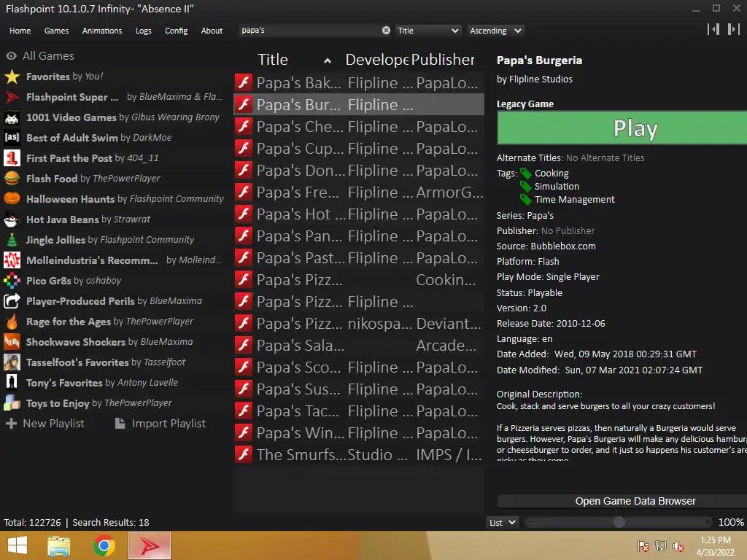Click the Tasselfoot's Favorites avatar icon

(x=12, y=362)
